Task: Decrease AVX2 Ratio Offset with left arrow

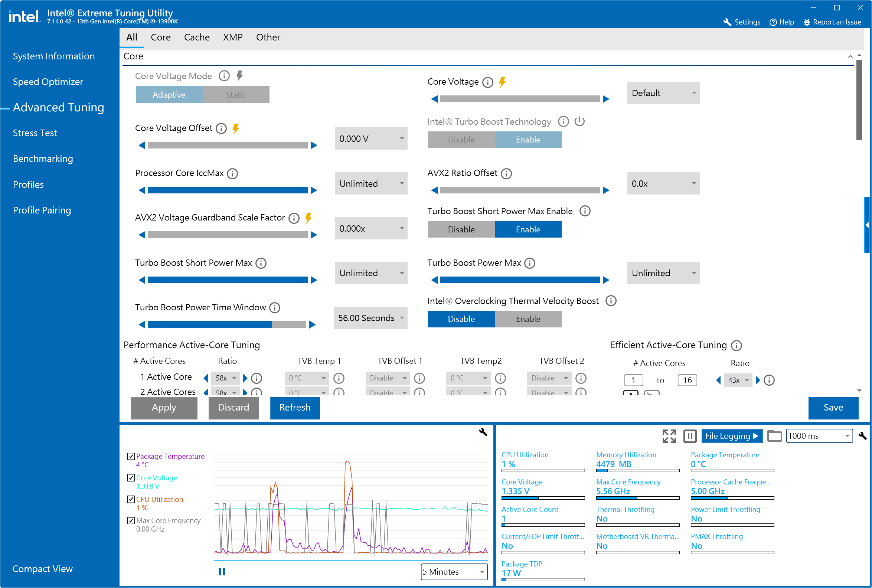Action: pyautogui.click(x=434, y=190)
